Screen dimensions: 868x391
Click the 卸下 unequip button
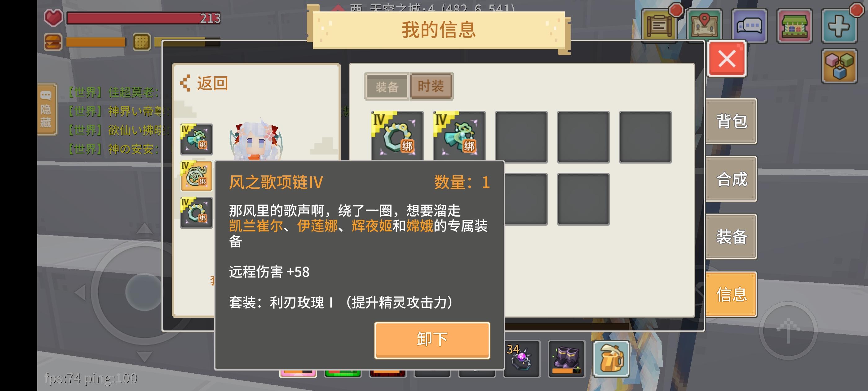pos(432,340)
